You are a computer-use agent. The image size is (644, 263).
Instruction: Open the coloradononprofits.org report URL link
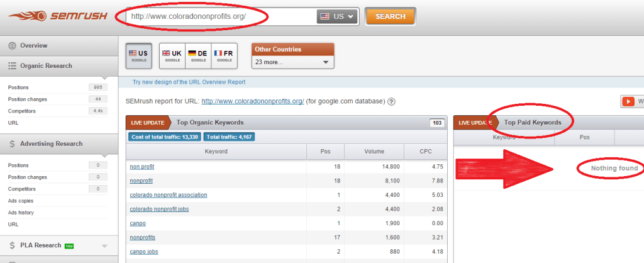pos(253,101)
